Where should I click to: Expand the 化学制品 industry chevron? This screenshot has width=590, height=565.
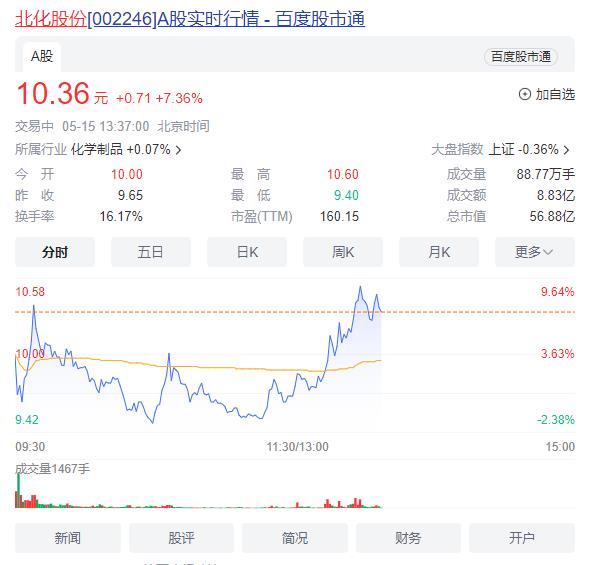tap(178, 150)
